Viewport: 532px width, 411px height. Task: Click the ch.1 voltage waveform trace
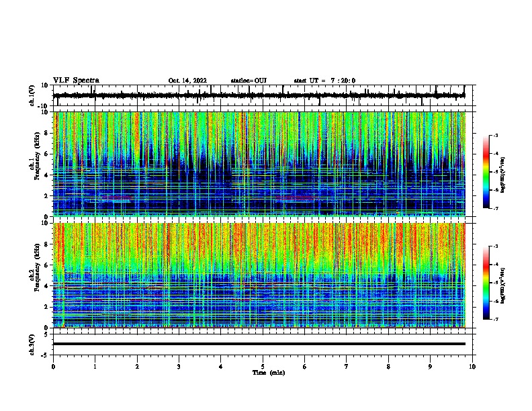[259, 95]
